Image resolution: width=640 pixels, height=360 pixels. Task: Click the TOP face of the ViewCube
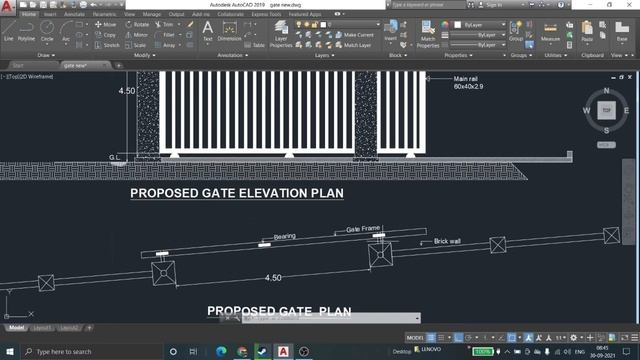coord(607,110)
